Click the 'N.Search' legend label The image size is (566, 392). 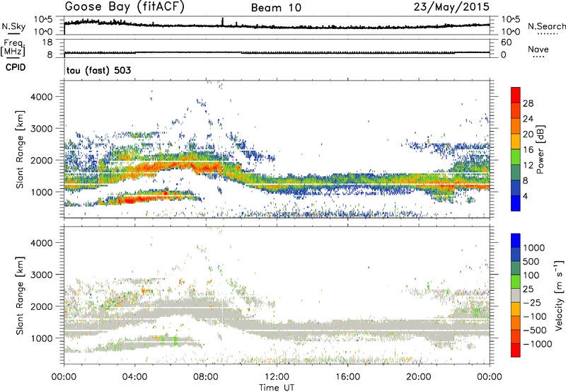click(547, 26)
